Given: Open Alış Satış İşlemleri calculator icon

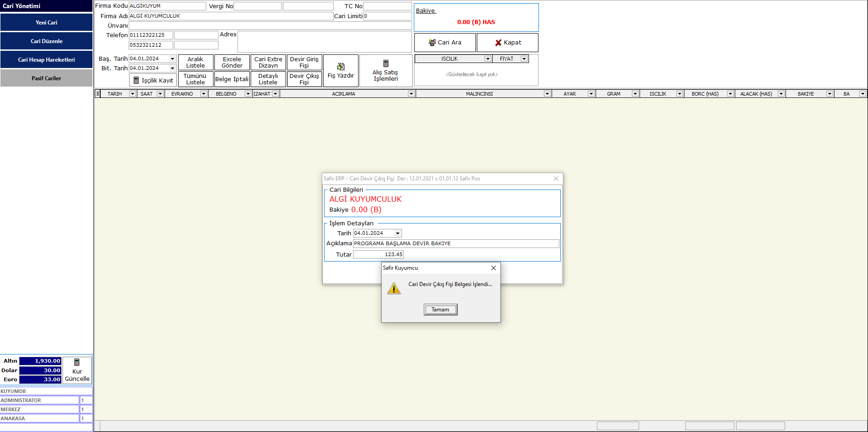Looking at the screenshot, I should 386,63.
